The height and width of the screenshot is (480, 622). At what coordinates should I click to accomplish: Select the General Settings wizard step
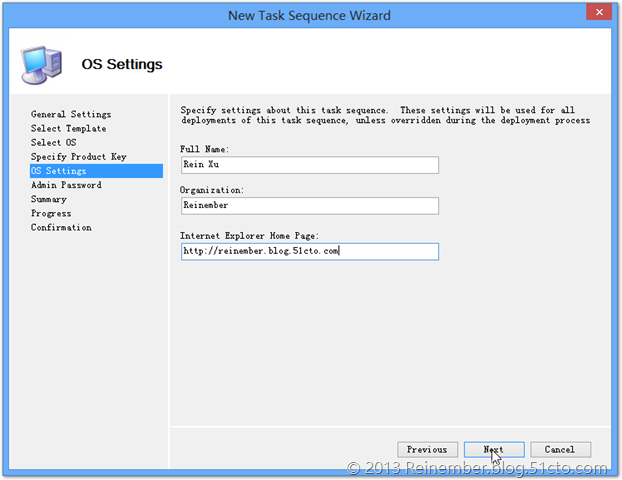pos(71,114)
